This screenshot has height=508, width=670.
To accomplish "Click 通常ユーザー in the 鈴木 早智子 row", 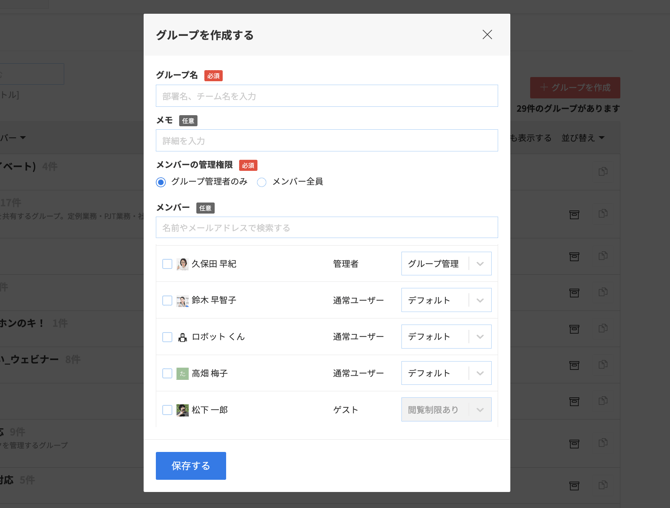I will (358, 300).
